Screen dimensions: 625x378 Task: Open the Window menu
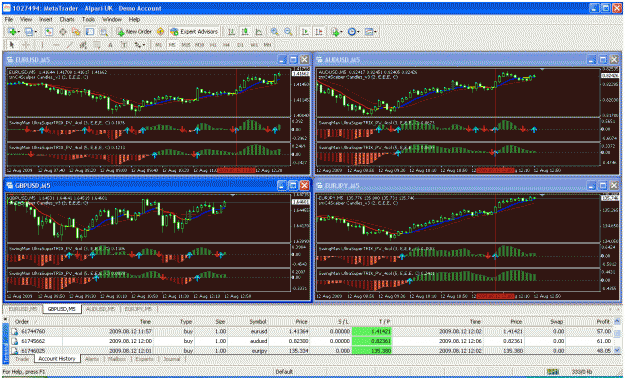(x=112, y=19)
